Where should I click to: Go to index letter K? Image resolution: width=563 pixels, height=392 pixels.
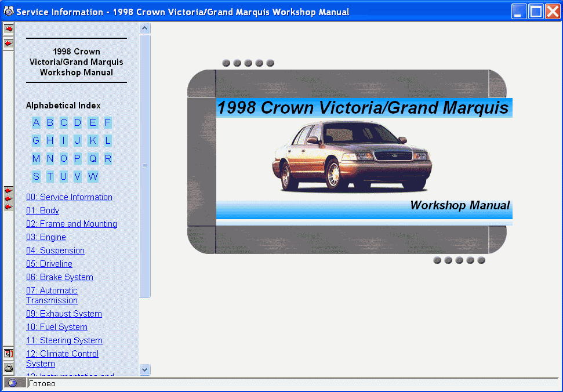click(93, 140)
